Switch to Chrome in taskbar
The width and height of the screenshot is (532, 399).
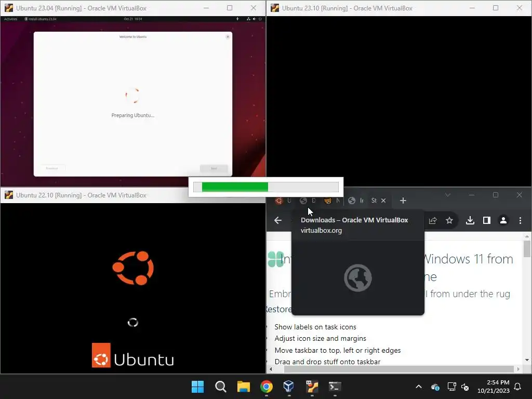[267, 387]
